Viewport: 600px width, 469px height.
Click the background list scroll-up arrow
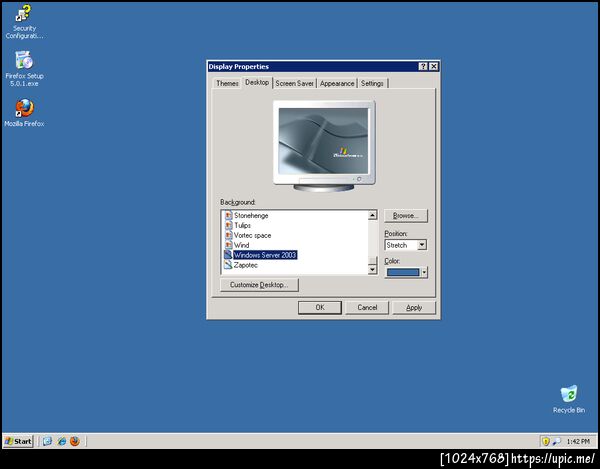pos(372,215)
